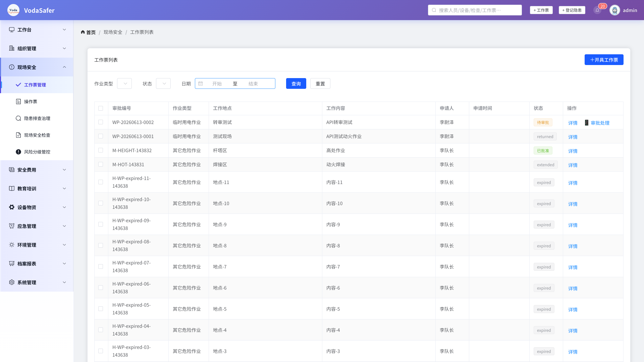Screen dimensions: 644x362
Task: Click the admin avatar icon
Action: click(x=615, y=10)
